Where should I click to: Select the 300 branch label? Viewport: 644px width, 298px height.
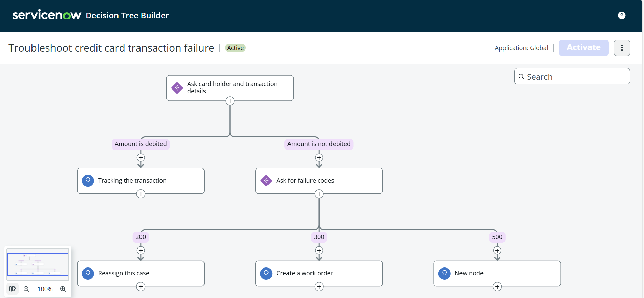click(x=319, y=237)
